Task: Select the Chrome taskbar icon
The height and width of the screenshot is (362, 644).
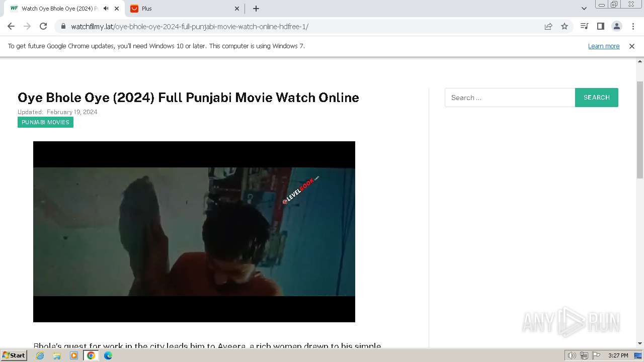Action: pyautogui.click(x=91, y=355)
